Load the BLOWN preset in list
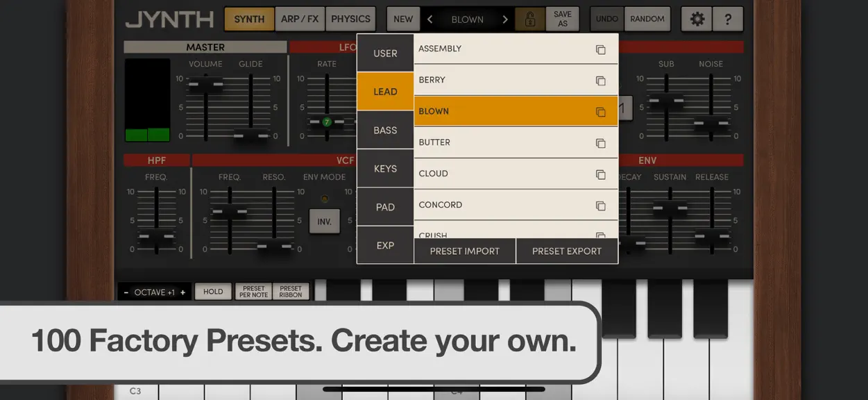This screenshot has width=868, height=400. 516,111
